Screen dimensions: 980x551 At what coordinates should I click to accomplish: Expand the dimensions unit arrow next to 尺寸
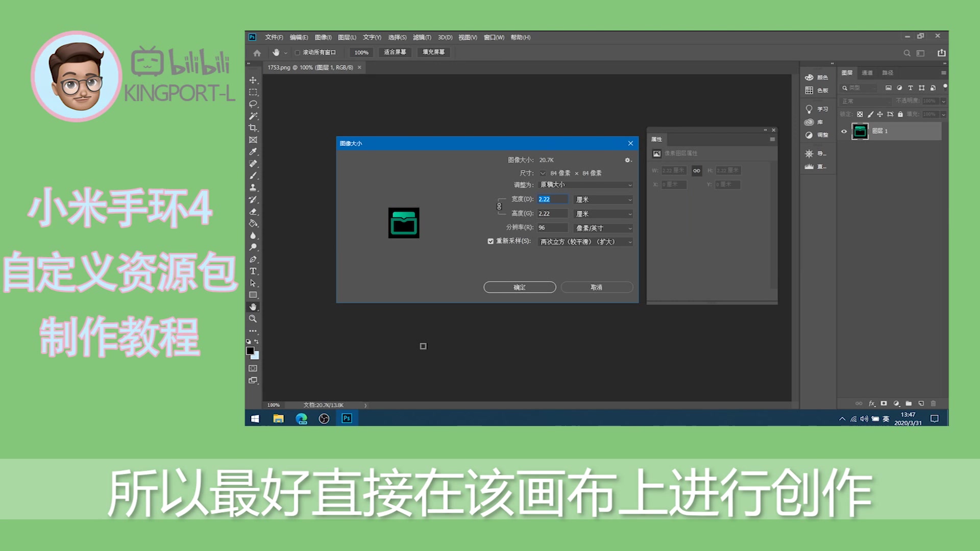543,173
